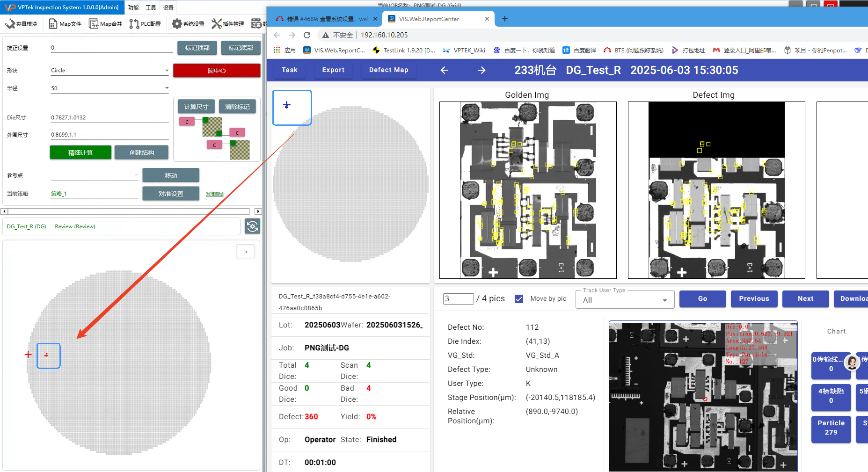Switch to the Review (Review) tab
Screen dimensions: 868x472
(x=75, y=226)
